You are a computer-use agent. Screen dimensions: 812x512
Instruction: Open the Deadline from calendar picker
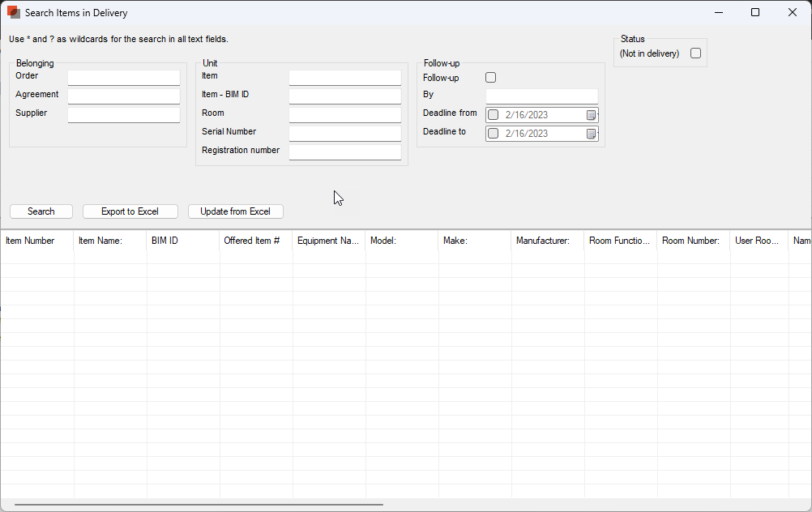click(x=591, y=115)
